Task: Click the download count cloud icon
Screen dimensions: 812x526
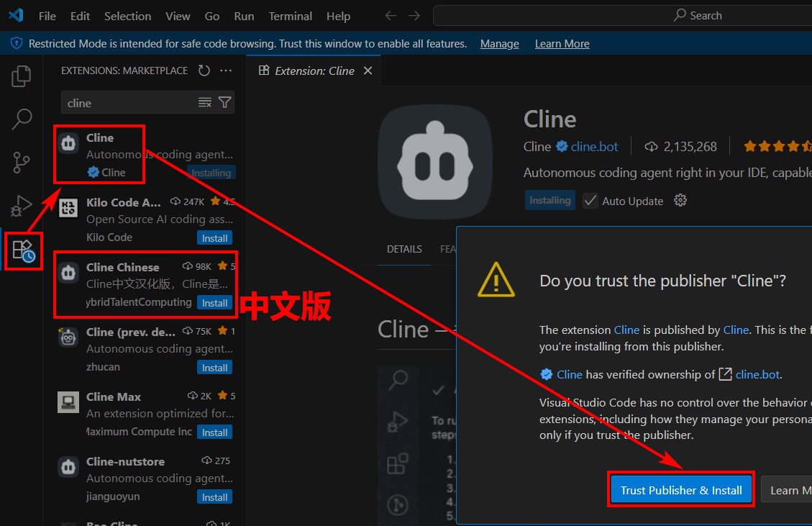Action: click(x=651, y=148)
